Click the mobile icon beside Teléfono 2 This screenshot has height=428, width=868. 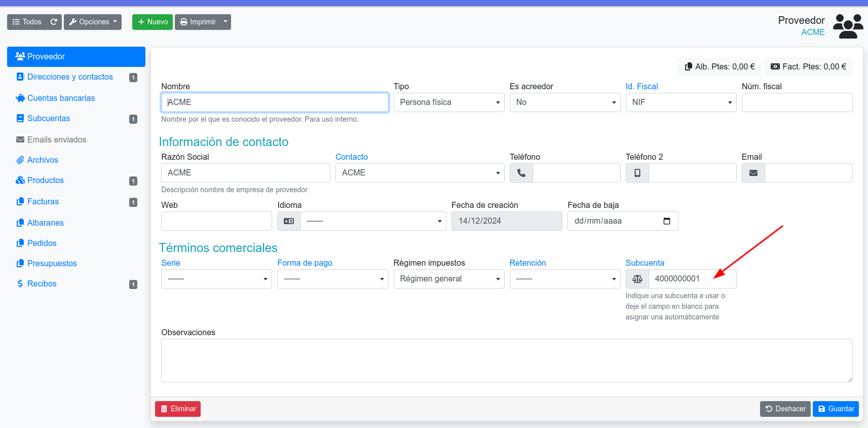pyautogui.click(x=637, y=173)
